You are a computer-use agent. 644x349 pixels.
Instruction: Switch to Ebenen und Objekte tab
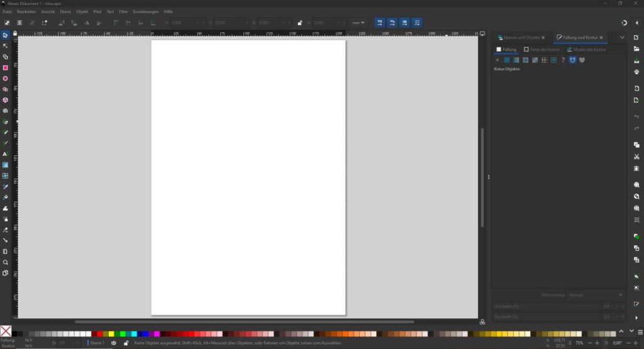coord(521,37)
